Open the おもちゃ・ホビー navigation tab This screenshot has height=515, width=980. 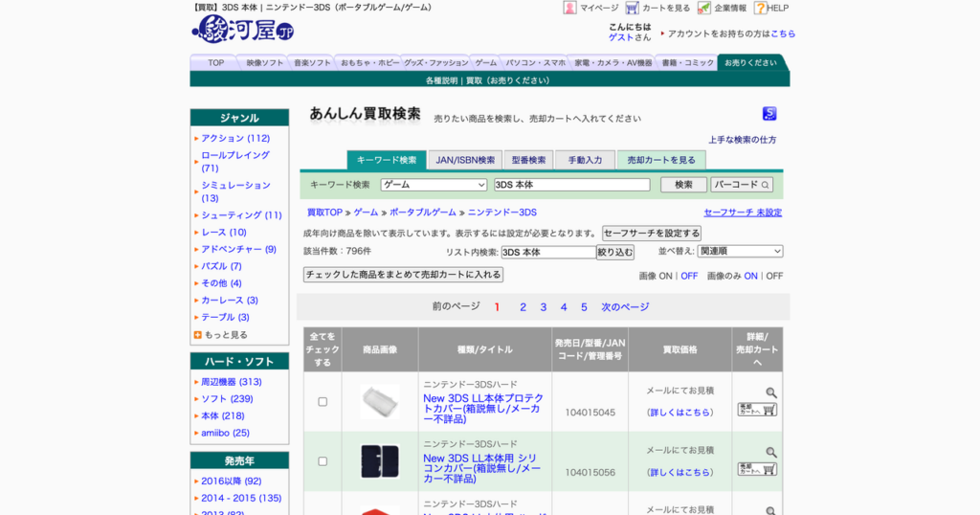point(370,62)
